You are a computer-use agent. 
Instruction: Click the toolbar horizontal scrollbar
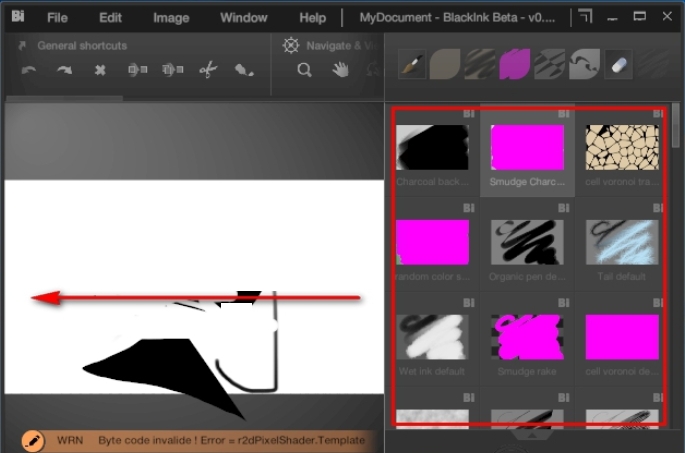[x=65, y=98]
